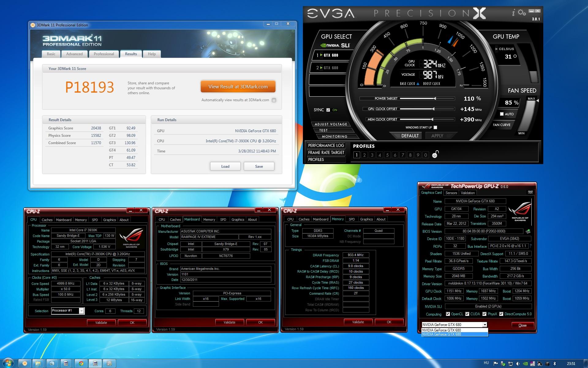Click the NVIDIA tray icon
588x368 pixels.
(525, 364)
